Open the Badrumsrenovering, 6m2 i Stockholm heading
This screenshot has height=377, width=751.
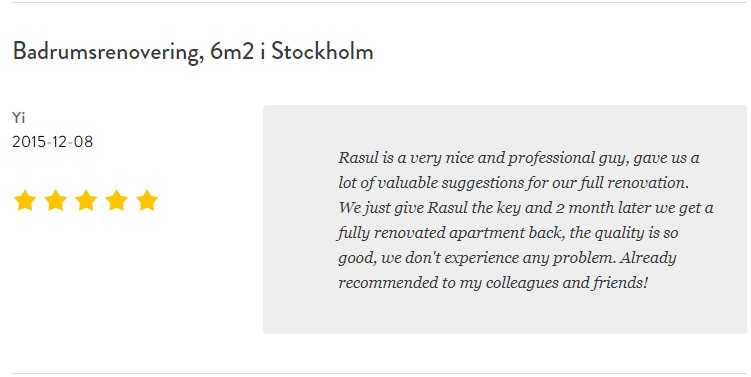pos(193,51)
